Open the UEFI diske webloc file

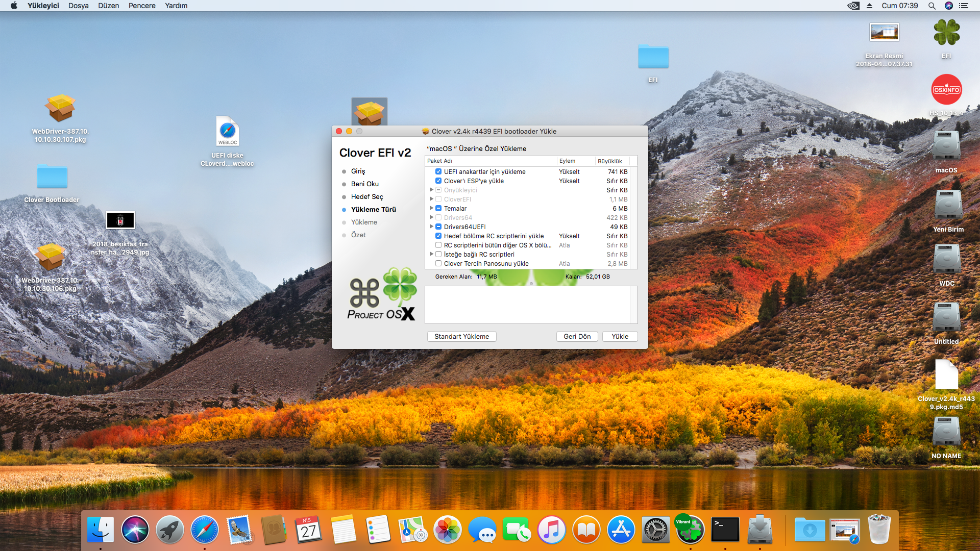tap(227, 131)
